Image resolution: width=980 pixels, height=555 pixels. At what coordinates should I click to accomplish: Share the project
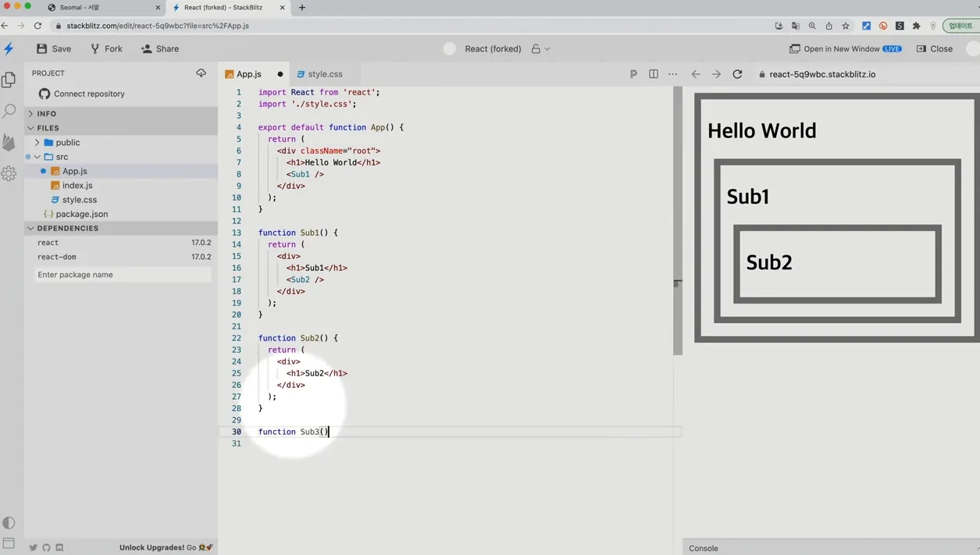(x=160, y=48)
